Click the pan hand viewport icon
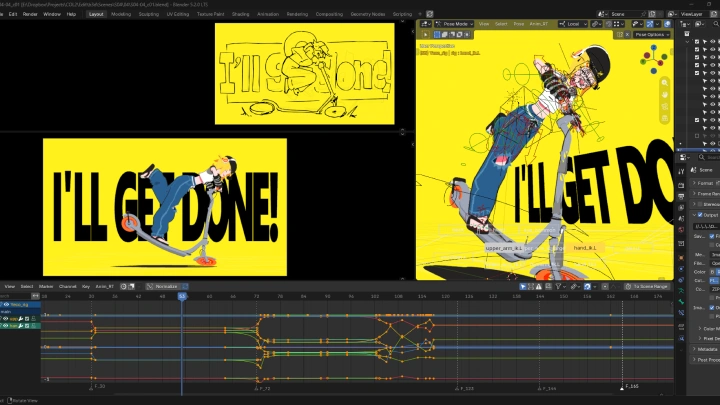This screenshot has height=405, width=720. pyautogui.click(x=665, y=95)
